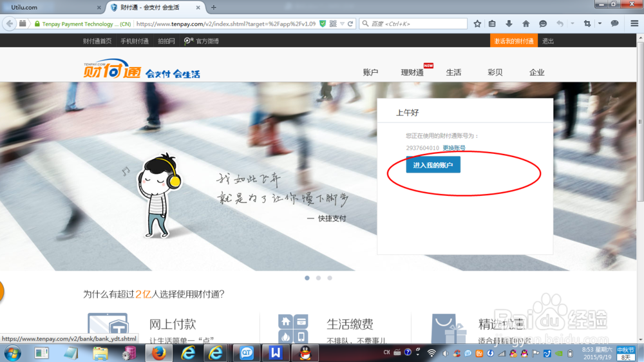Open the Windows Start button
The width and height of the screenshot is (644, 362).
(12, 354)
